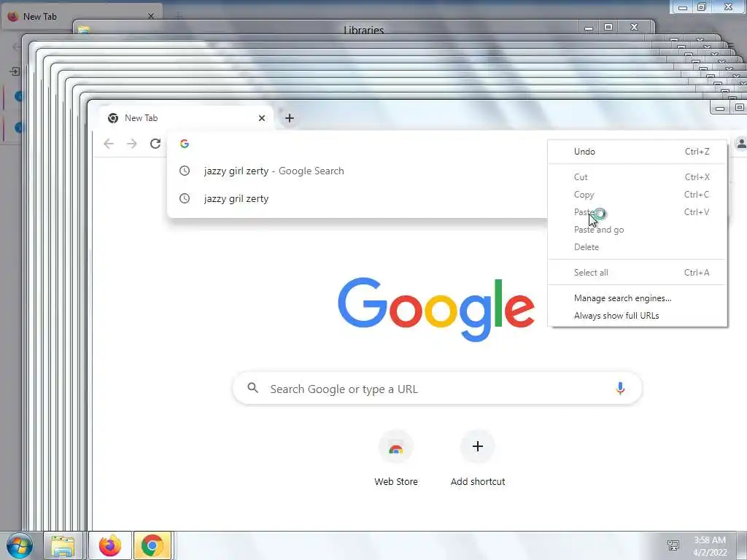
Task: Minimize the front Chrome window
Action: (x=720, y=108)
